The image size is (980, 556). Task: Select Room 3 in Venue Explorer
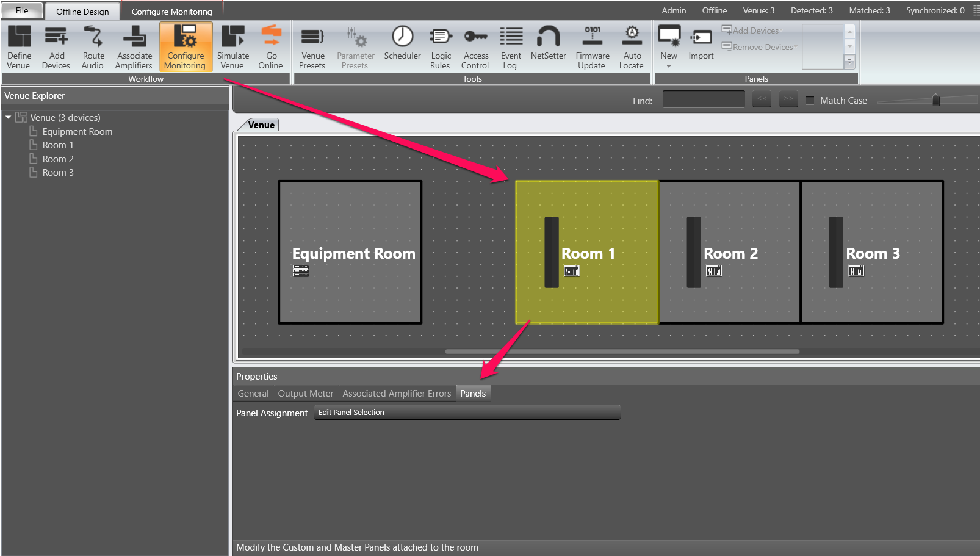pos(58,172)
